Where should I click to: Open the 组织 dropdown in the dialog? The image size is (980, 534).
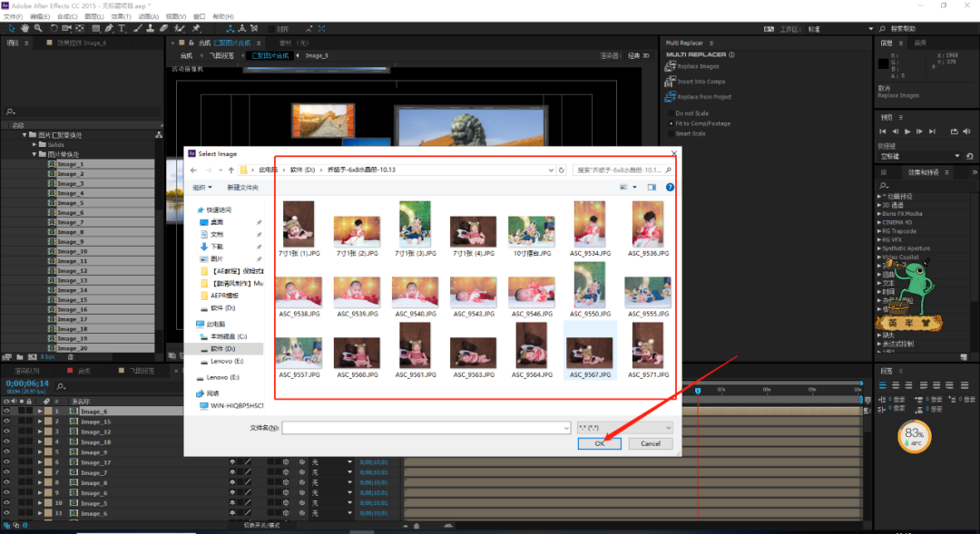pyautogui.click(x=202, y=188)
